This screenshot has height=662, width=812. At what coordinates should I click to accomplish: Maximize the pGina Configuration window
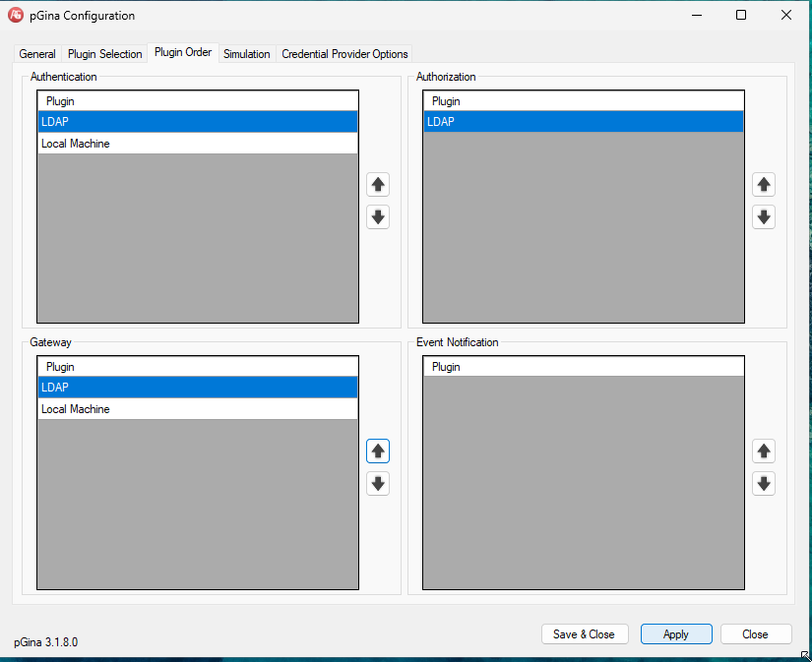[741, 15]
